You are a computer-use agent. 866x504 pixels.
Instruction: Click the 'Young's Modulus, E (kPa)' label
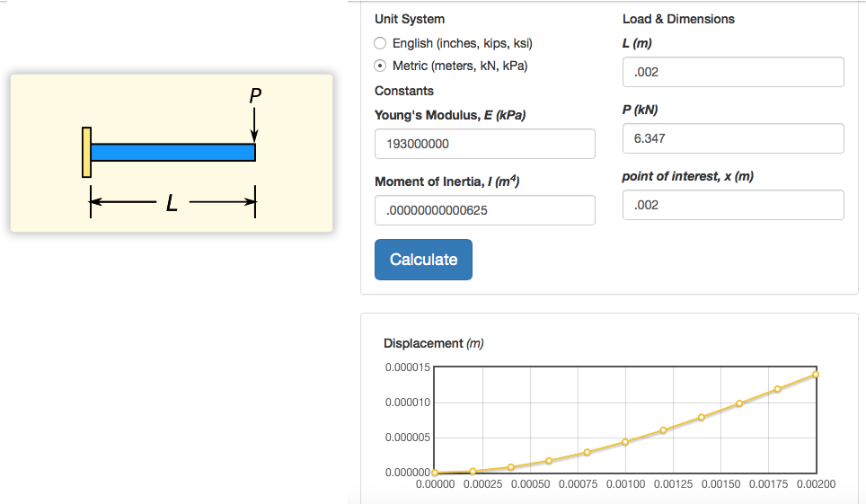450,115
